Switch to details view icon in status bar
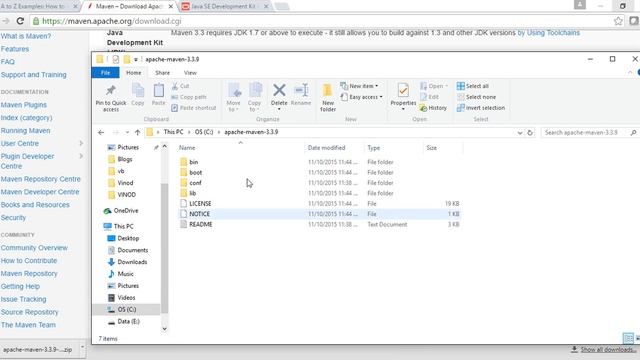Viewport: 640px width, 360px height. point(628,338)
